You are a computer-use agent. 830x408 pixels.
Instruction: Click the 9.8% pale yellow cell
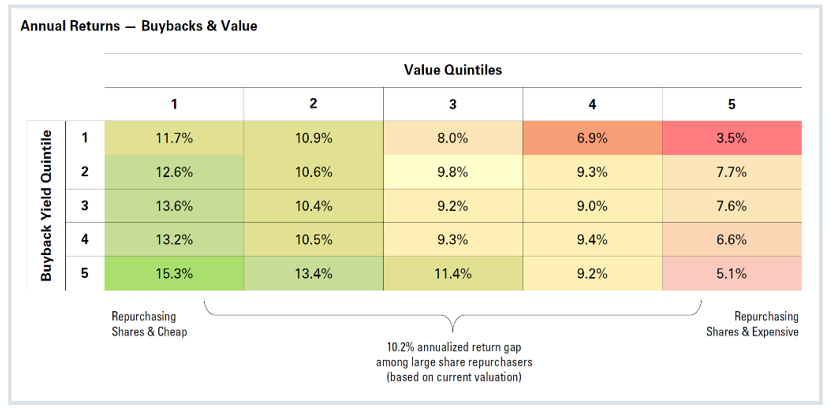point(453,171)
